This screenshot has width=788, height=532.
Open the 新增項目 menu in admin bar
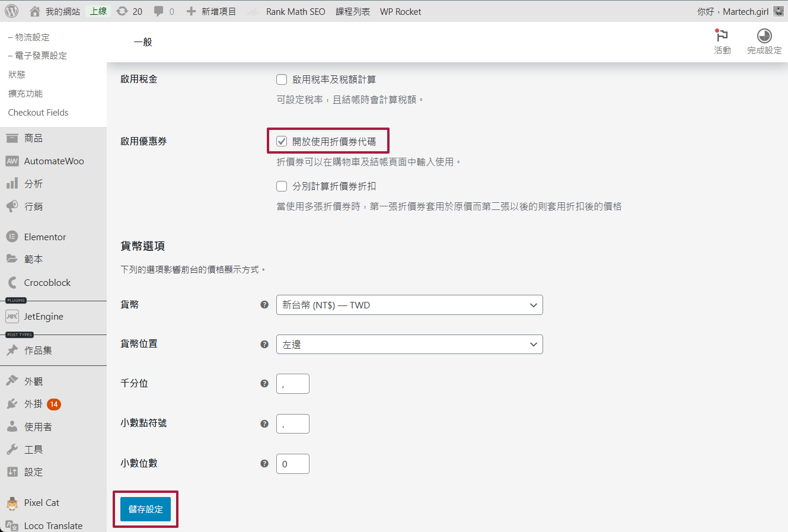(x=212, y=11)
